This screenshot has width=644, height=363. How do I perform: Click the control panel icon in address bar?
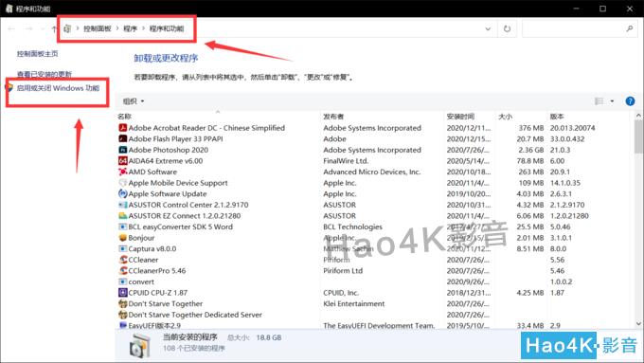[x=67, y=28]
